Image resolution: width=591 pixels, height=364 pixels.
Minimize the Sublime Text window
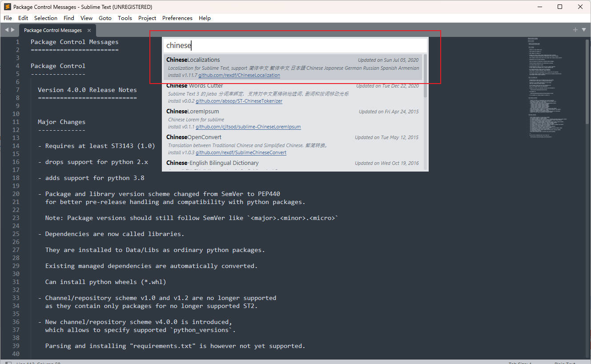(539, 7)
